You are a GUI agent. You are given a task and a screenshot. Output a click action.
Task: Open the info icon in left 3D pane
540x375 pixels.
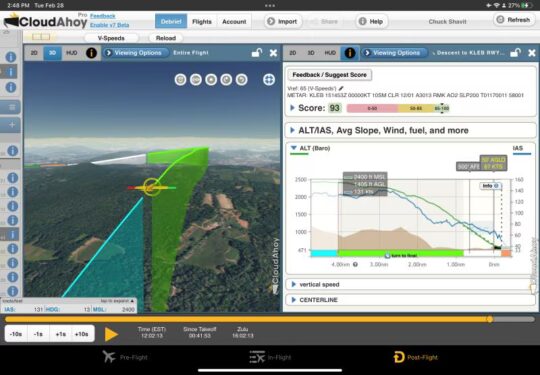coord(91,53)
